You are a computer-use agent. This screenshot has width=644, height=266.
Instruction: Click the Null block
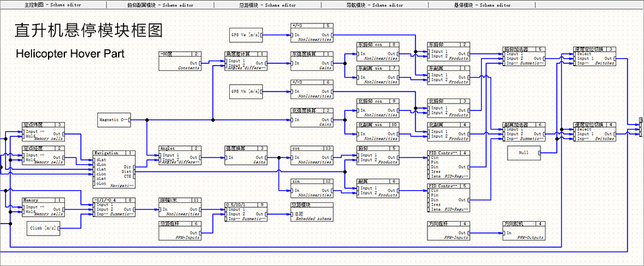click(525, 152)
